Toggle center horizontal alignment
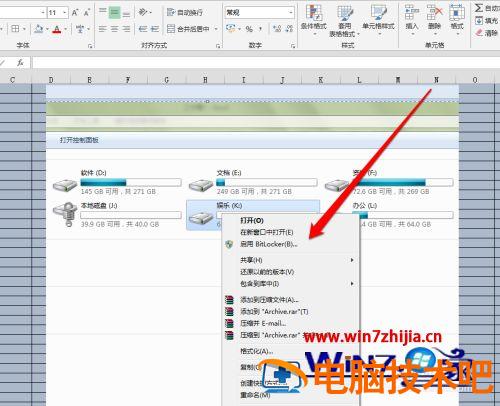The width and height of the screenshot is (500, 406). pyautogui.click(x=114, y=29)
